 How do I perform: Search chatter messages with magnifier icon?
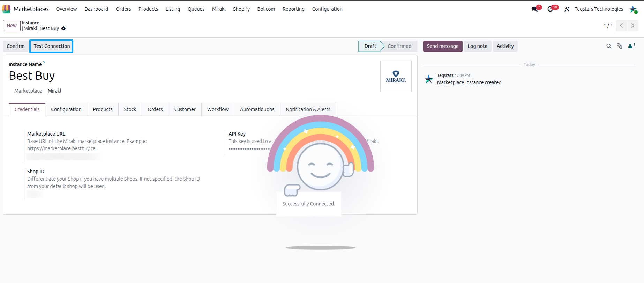point(609,46)
